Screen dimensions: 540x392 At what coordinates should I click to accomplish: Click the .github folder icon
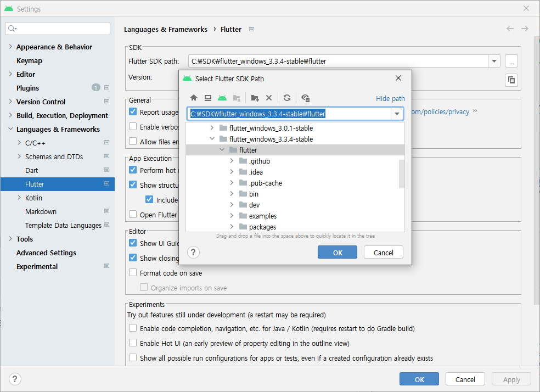(x=243, y=161)
